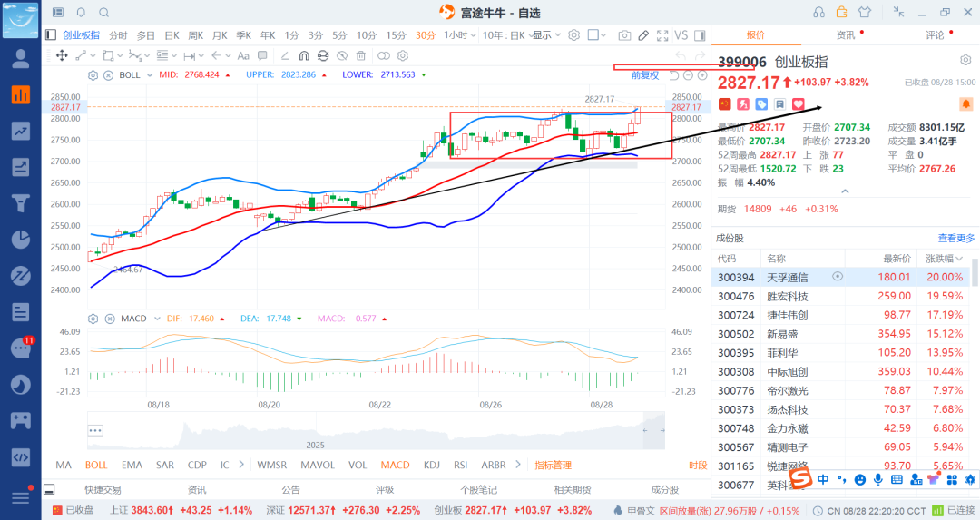The image size is (980, 520).
Task: Switch to the 资讯 tab in right panel
Action: click(846, 35)
